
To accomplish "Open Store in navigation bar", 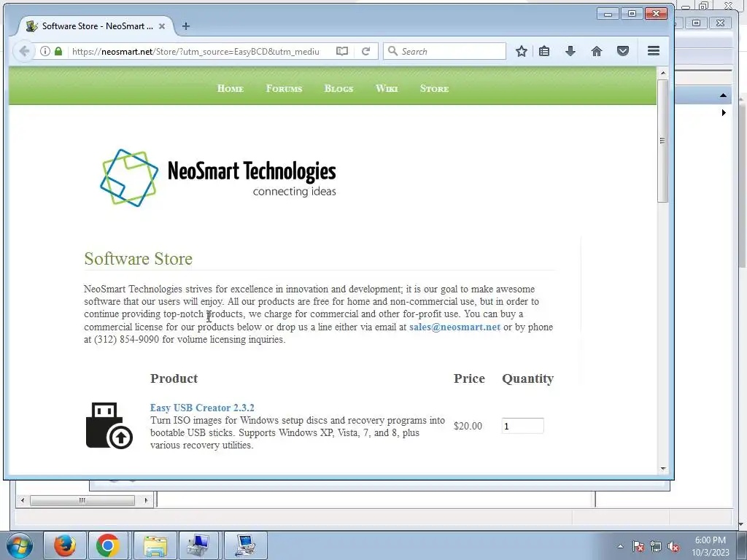I will (434, 88).
